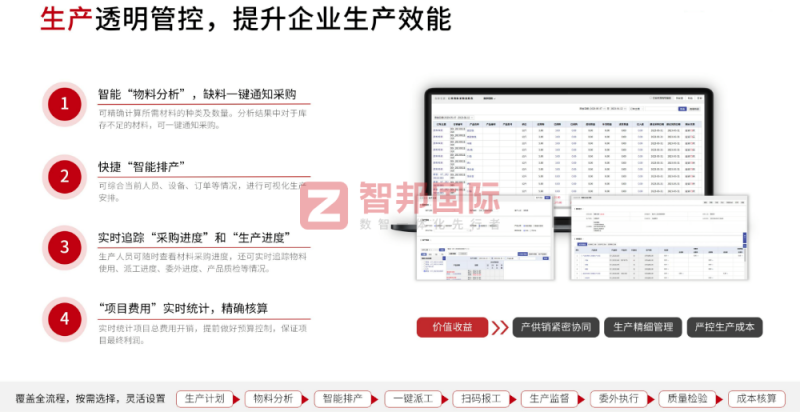Screen dimensions: 800x412
Task: Select the 产供销紧密协同 label button
Action: 558,327
